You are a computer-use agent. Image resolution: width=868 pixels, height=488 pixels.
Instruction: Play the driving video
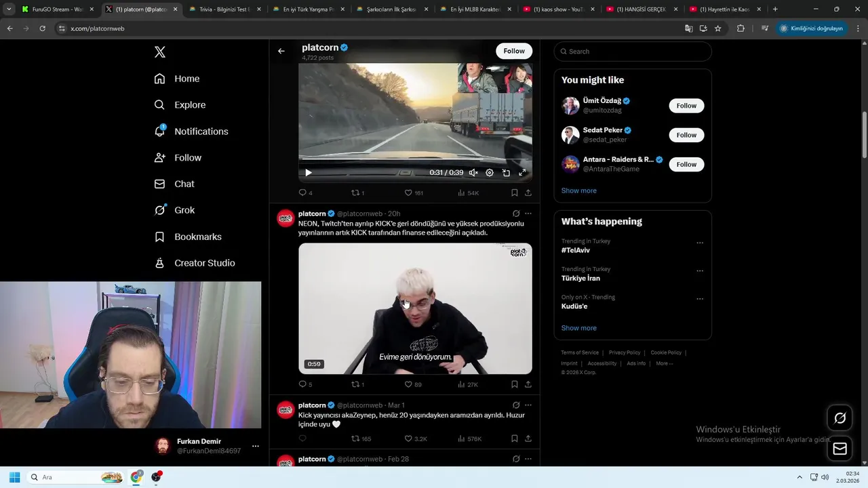[308, 173]
